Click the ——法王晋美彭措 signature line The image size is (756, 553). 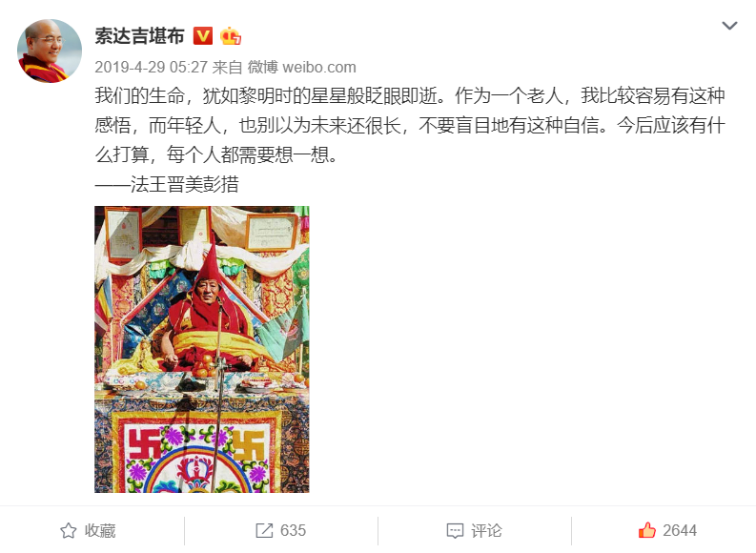pos(167,184)
